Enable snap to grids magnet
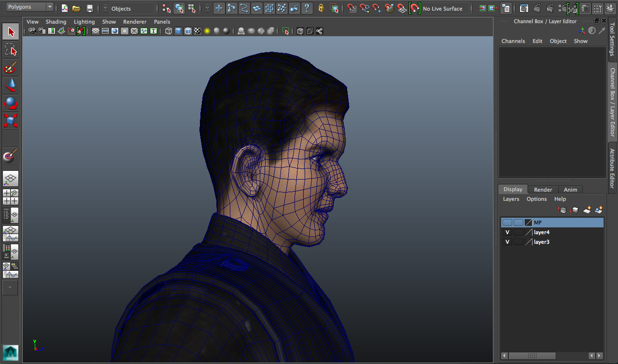Viewport: 618px width, 364px height. point(352,8)
